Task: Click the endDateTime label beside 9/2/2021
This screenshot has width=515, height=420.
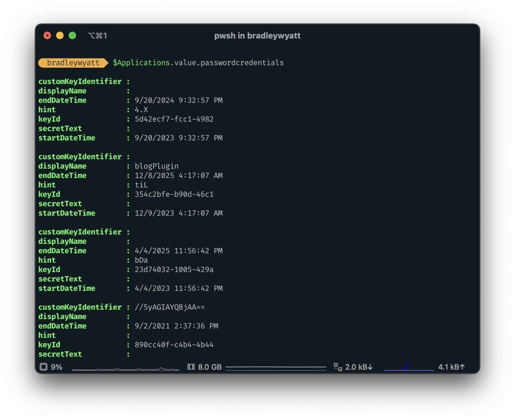Action: (x=62, y=326)
